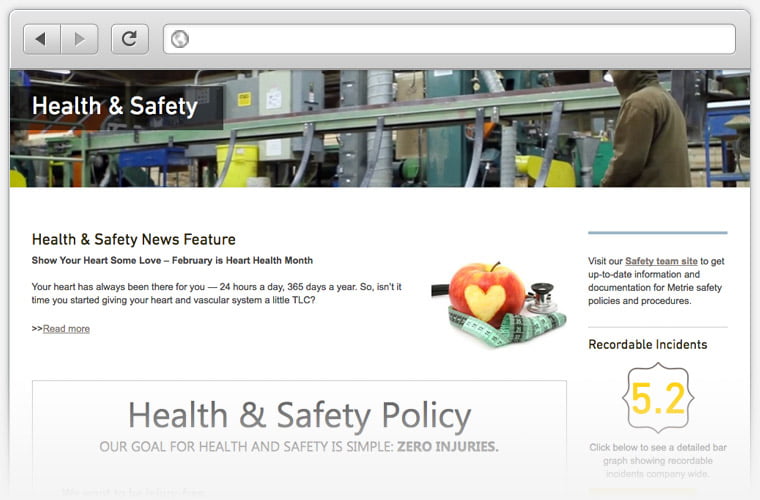
Task: Open the Safety team site link
Action: [x=661, y=261]
